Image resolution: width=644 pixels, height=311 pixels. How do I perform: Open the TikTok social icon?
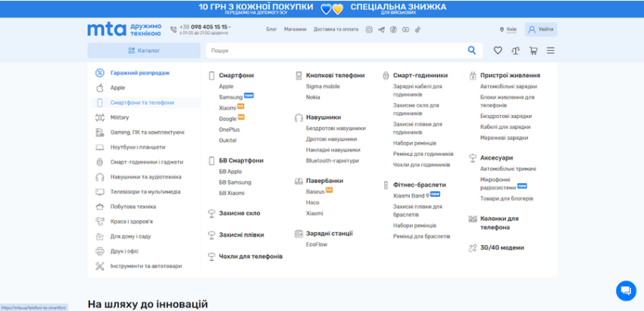coord(417,30)
